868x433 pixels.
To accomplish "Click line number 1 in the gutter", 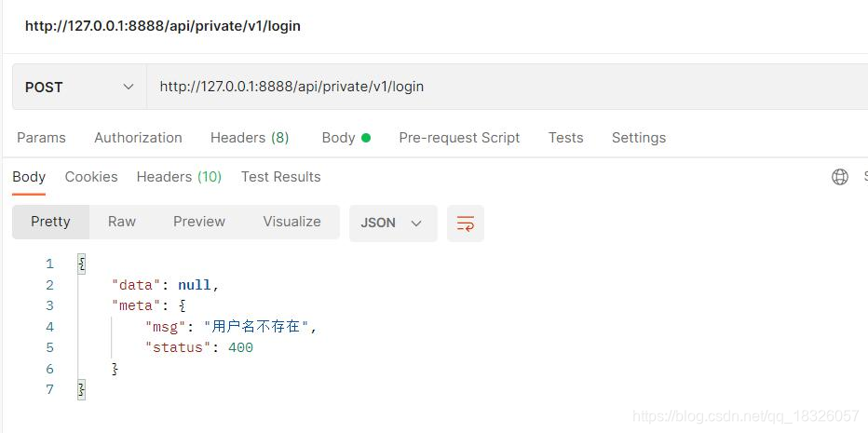I will click(49, 264).
